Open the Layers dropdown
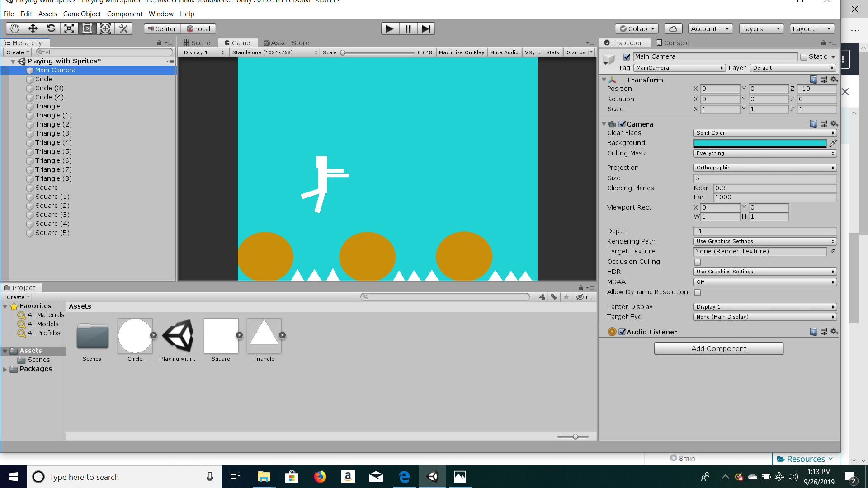Image resolution: width=868 pixels, height=488 pixels. click(762, 28)
